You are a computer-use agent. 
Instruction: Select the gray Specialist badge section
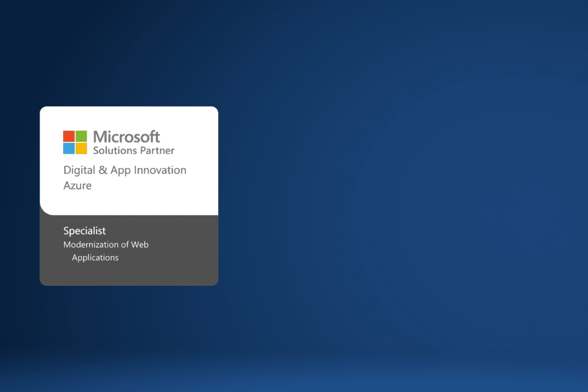point(129,250)
